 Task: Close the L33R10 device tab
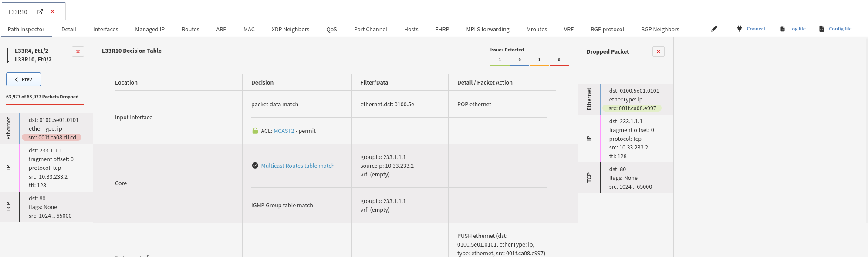53,12
